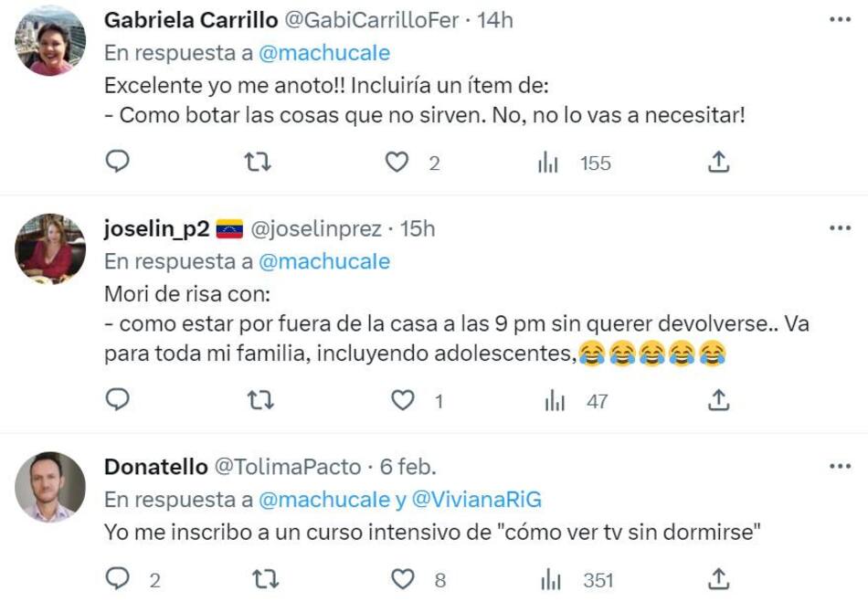This screenshot has height=602, width=868.
Task: Retweet Gabriela Carrillo's post
Action: (x=259, y=163)
